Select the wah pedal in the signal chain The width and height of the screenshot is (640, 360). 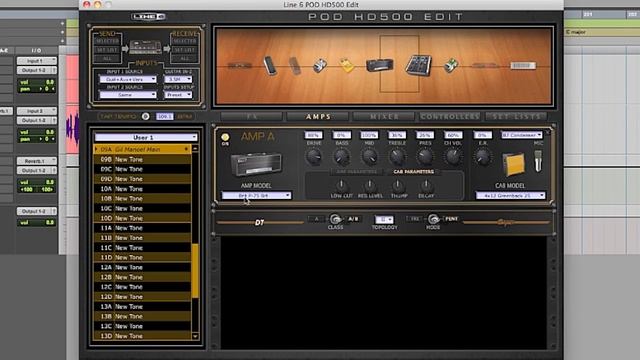pos(270,65)
